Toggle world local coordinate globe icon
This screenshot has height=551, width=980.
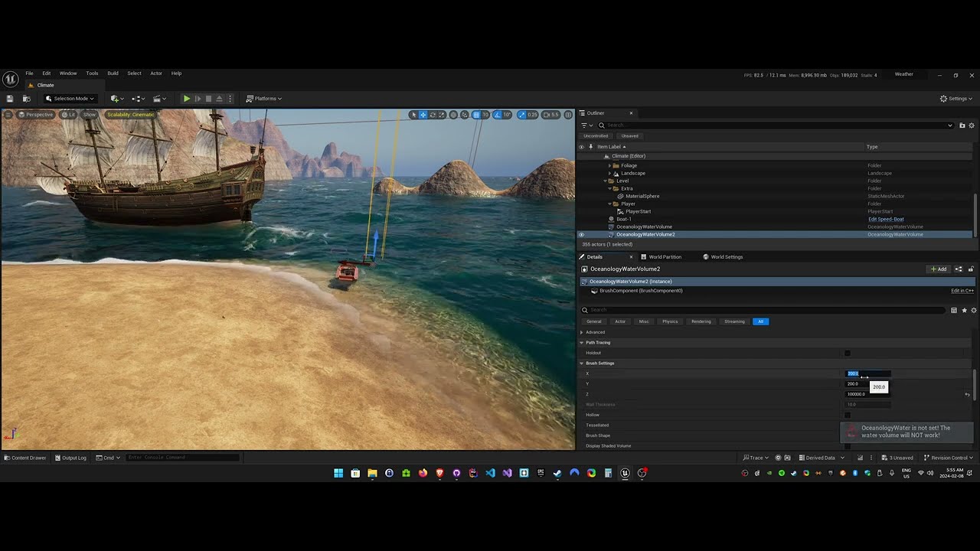pos(453,115)
